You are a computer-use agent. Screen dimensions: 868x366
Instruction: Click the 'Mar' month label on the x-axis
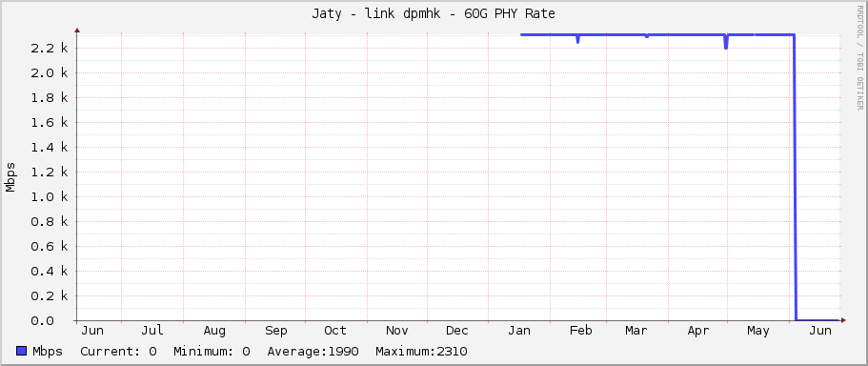click(636, 331)
